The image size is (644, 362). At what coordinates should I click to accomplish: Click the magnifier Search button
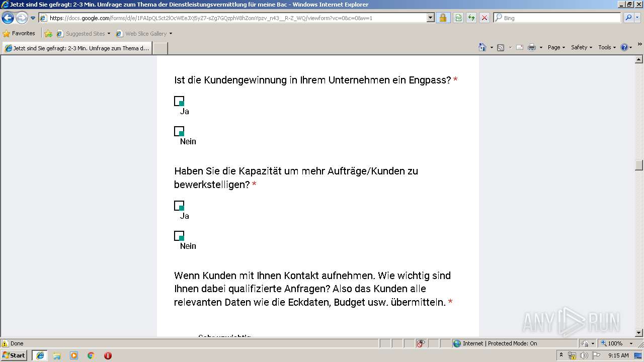pyautogui.click(x=628, y=18)
